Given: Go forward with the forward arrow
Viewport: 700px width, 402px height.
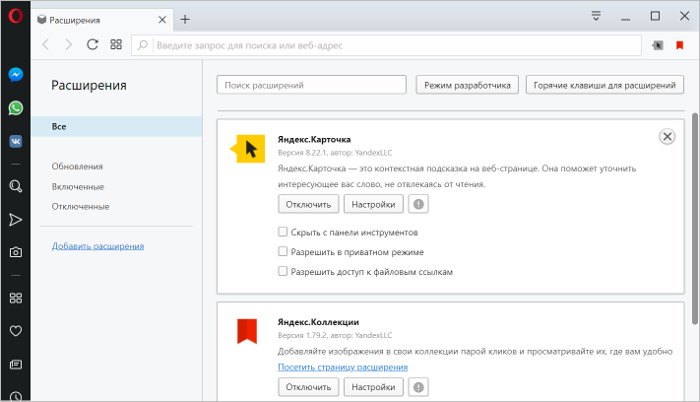Looking at the screenshot, I should [68, 45].
